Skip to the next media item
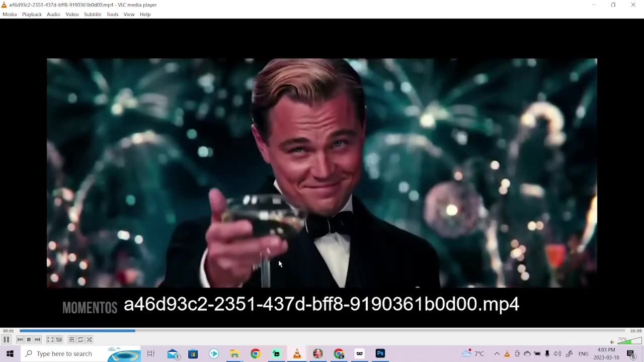 pyautogui.click(x=37, y=339)
